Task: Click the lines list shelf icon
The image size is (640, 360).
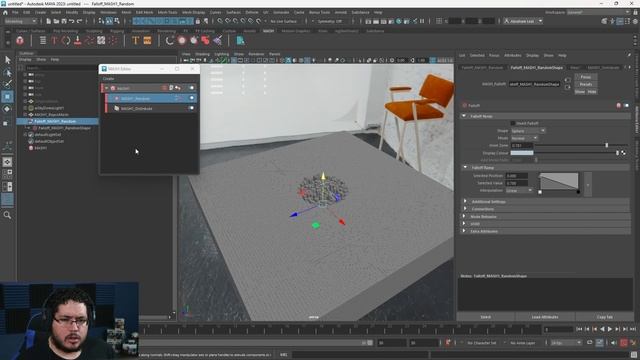Action: [43, 40]
